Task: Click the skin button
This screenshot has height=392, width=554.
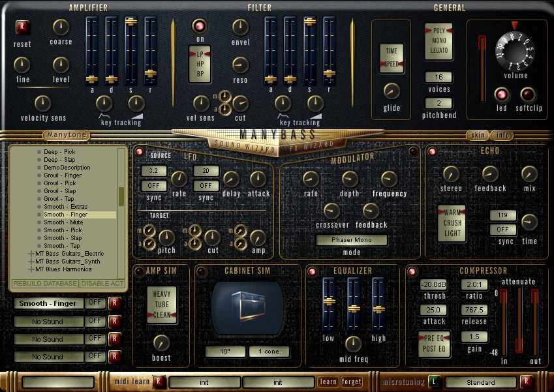Action: point(478,135)
